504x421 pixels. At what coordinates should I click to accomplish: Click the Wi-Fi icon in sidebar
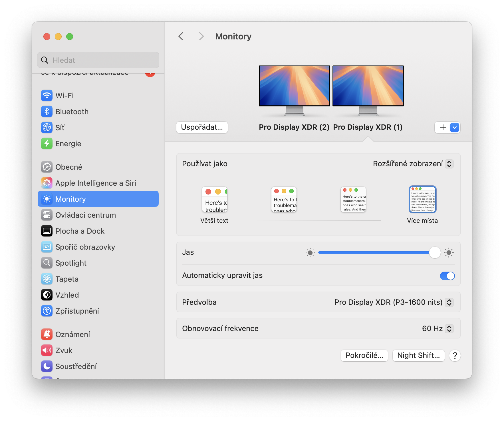[x=47, y=96]
